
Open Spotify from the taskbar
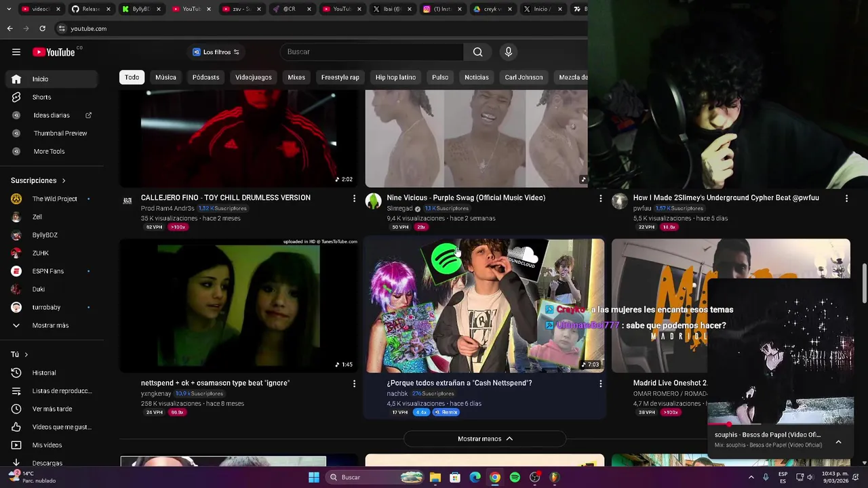(x=515, y=477)
